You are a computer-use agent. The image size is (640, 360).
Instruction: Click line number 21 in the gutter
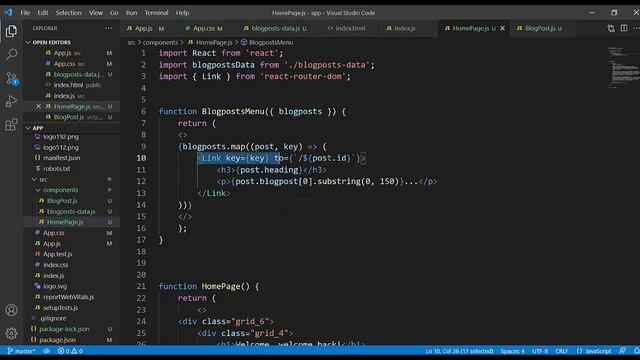coord(141,287)
